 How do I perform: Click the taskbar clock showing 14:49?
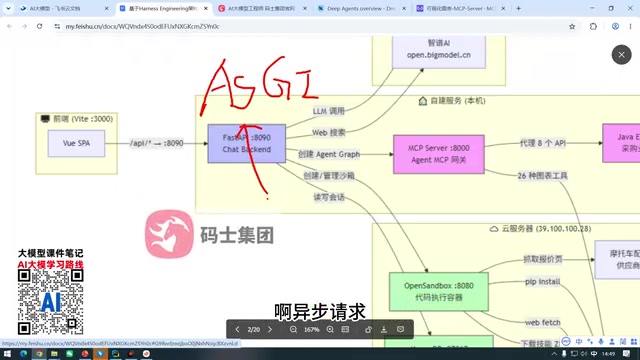point(608,354)
